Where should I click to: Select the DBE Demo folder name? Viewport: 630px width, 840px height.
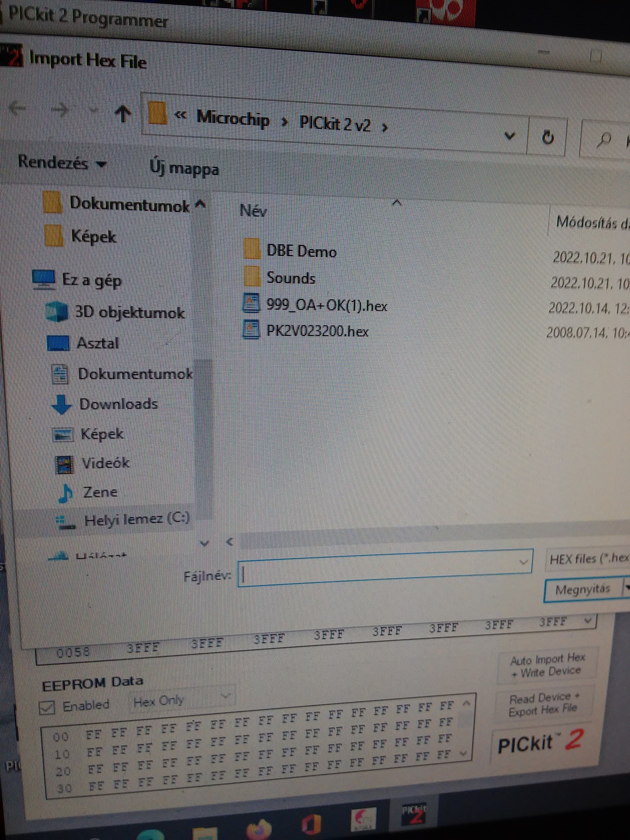point(301,251)
